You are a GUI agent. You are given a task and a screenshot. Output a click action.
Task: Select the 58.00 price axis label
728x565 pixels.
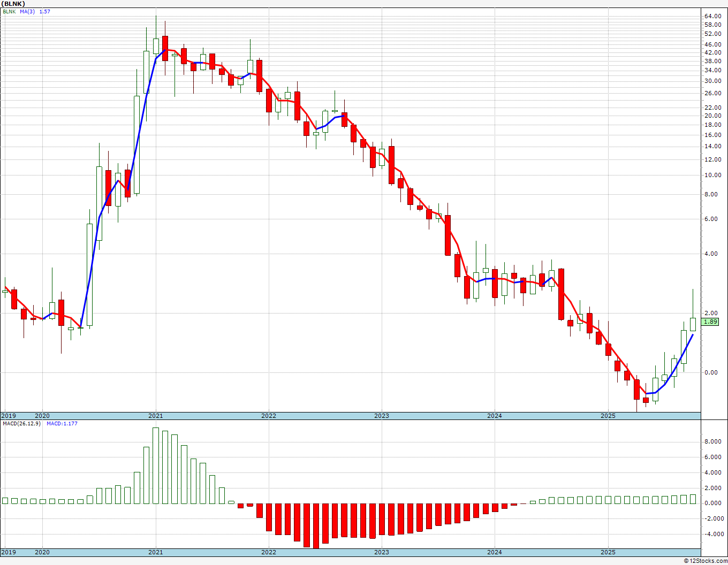pos(713,25)
